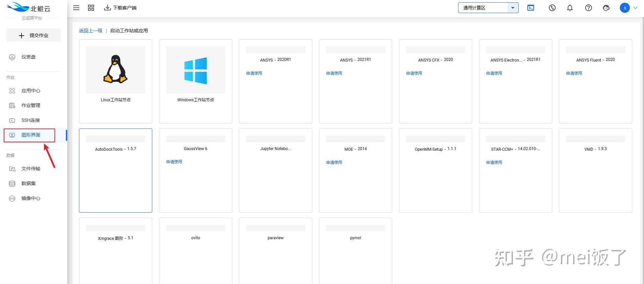Click 申请使用 under MOE 2014
644x284 pixels.
tap(334, 163)
